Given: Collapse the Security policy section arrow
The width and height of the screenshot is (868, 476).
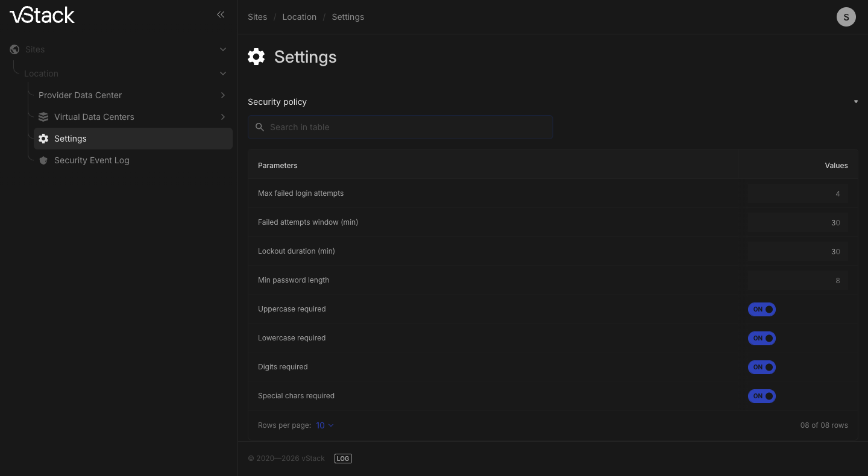Looking at the screenshot, I should tap(856, 102).
